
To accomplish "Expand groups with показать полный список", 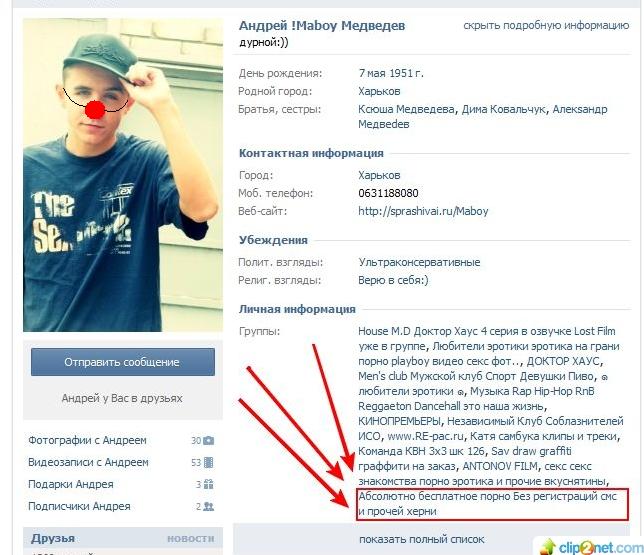I will click(x=422, y=539).
